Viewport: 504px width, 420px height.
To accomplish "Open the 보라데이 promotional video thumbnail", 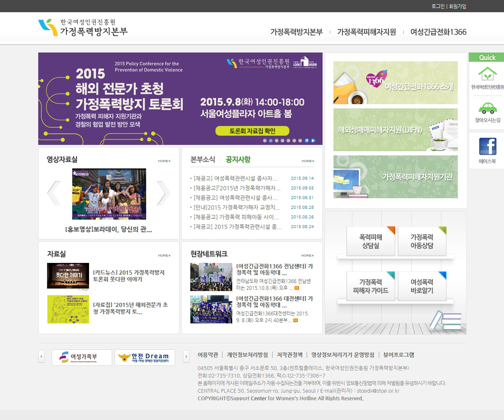I will (109, 194).
